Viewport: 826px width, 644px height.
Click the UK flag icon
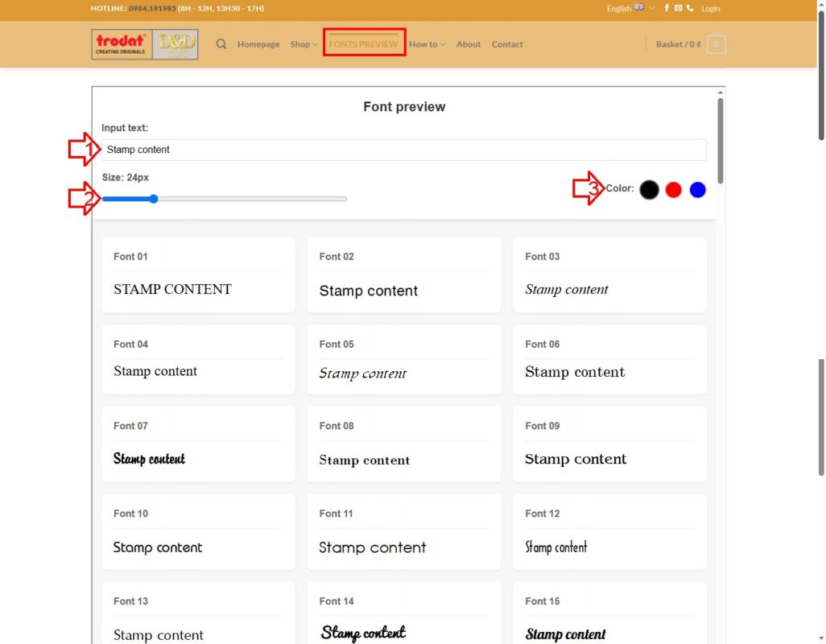pyautogui.click(x=639, y=8)
